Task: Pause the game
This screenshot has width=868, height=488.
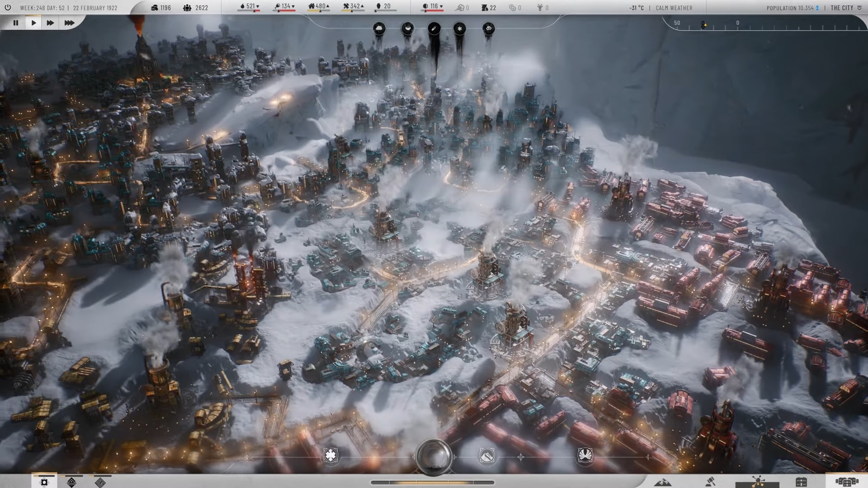Action: pos(16,23)
